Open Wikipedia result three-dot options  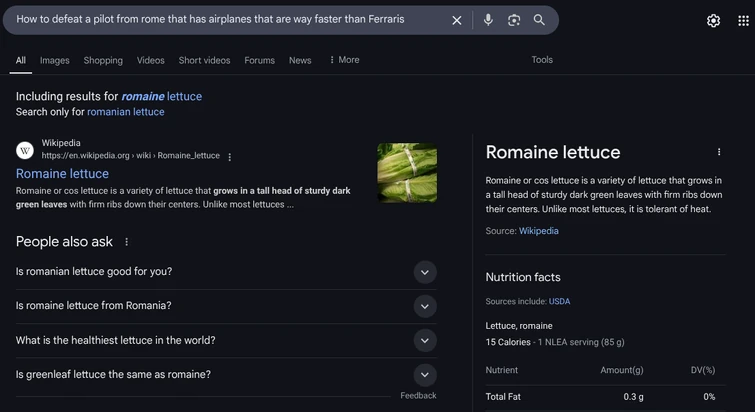point(230,157)
